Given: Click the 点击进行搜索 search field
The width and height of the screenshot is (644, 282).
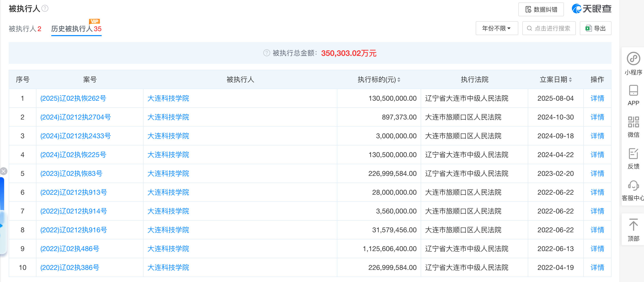Looking at the screenshot, I should tap(549, 28).
